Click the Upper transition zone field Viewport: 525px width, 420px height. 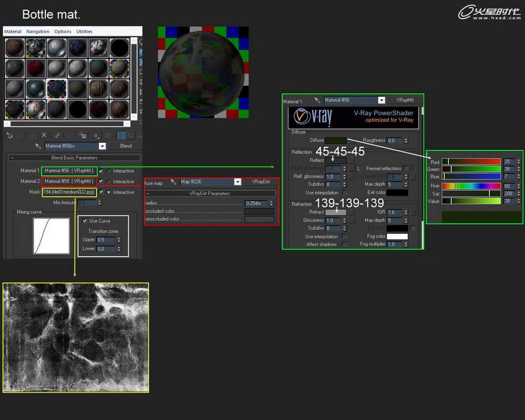pos(106,240)
